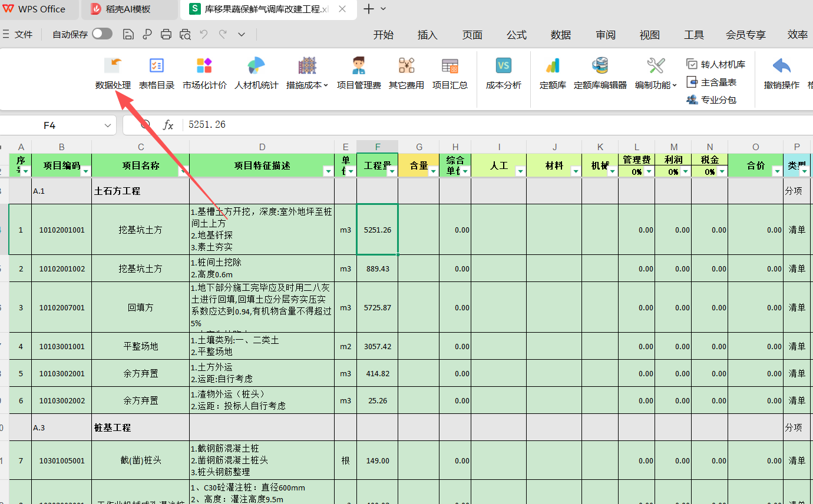Viewport: 813px width, 504px height.
Task: Add a new tab with plus button
Action: [x=368, y=9]
